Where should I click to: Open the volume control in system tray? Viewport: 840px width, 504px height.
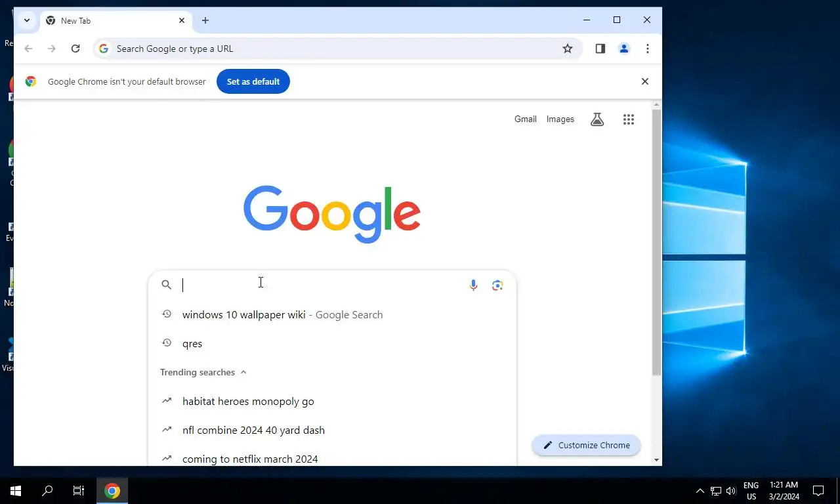(731, 491)
